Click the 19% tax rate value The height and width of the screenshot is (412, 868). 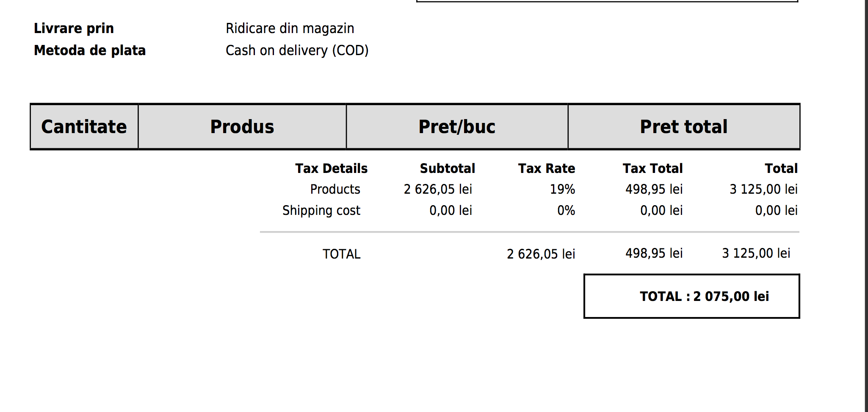coord(562,189)
